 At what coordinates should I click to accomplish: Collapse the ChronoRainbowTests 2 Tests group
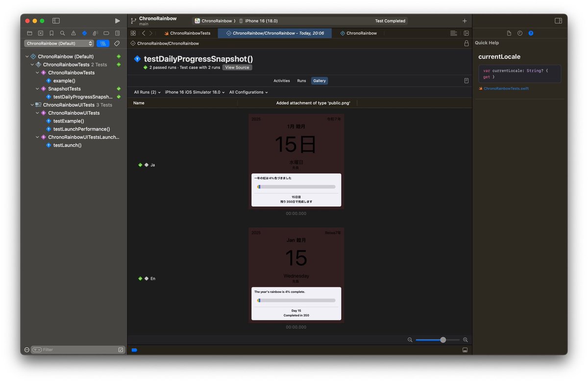click(32, 65)
